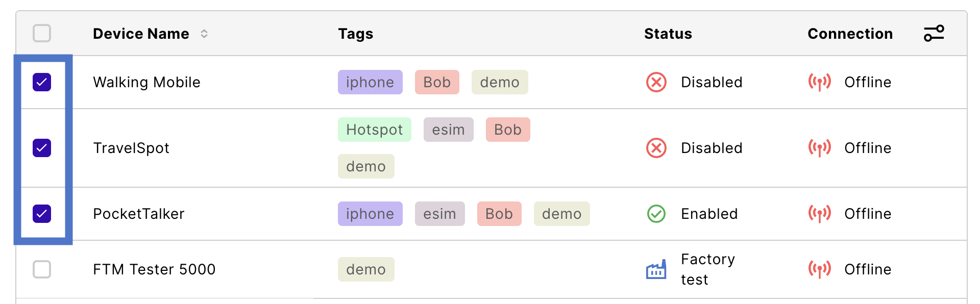Click the green Enabled check icon for PocketTalker
This screenshot has height=304, width=980.
click(x=656, y=214)
